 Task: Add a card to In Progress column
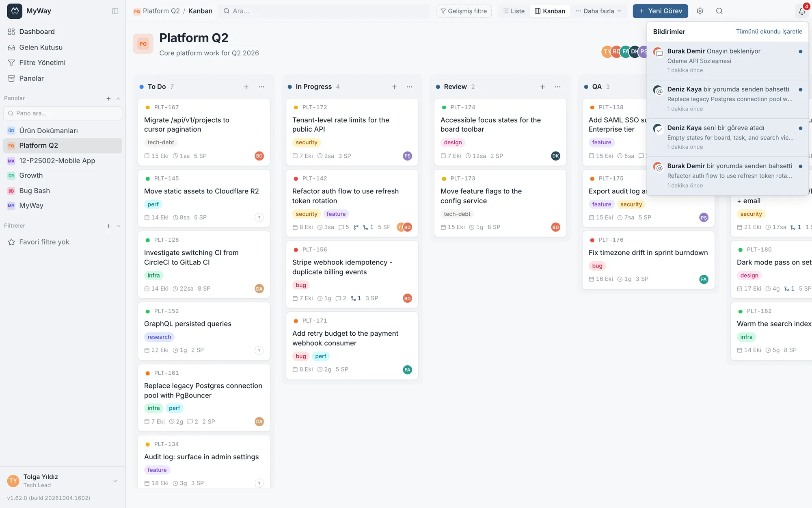tap(394, 87)
